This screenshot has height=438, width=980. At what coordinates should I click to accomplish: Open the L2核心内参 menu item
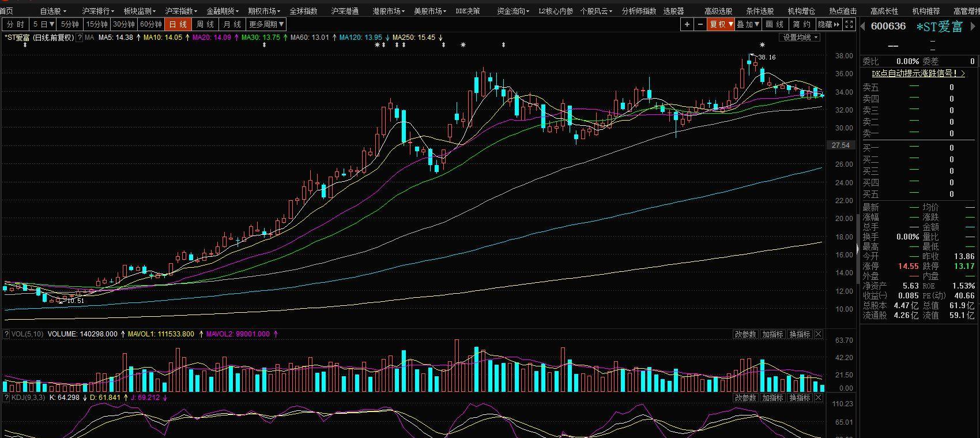tap(556, 11)
